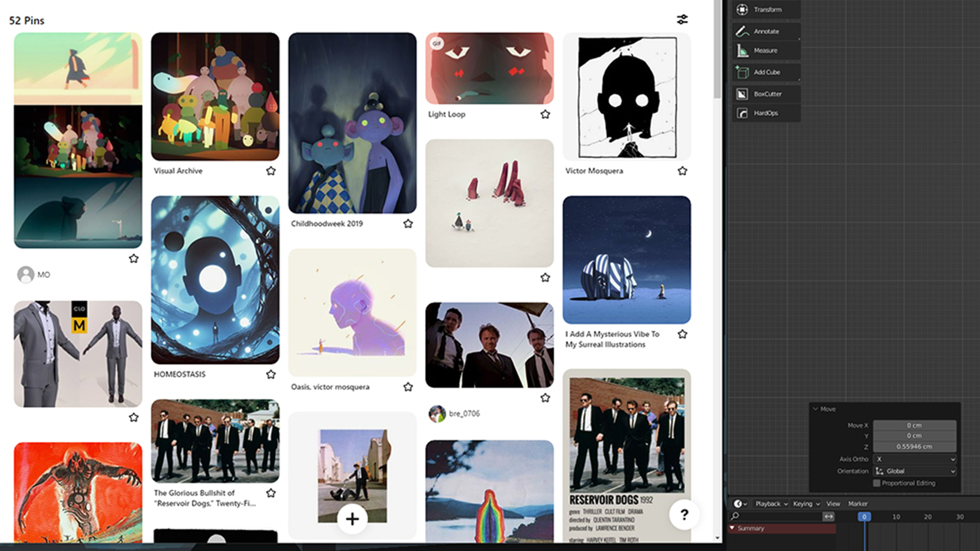Open the red orange monster pin image
The width and height of the screenshot is (980, 551).
[x=78, y=492]
